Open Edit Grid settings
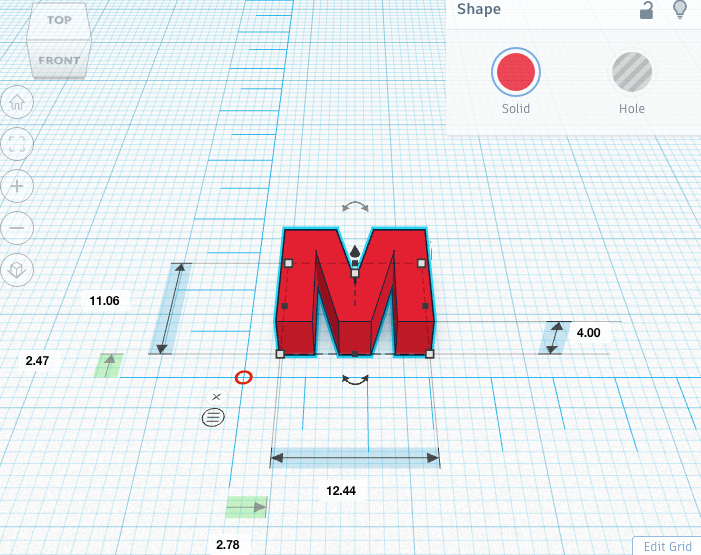This screenshot has width=701, height=555. [667, 546]
